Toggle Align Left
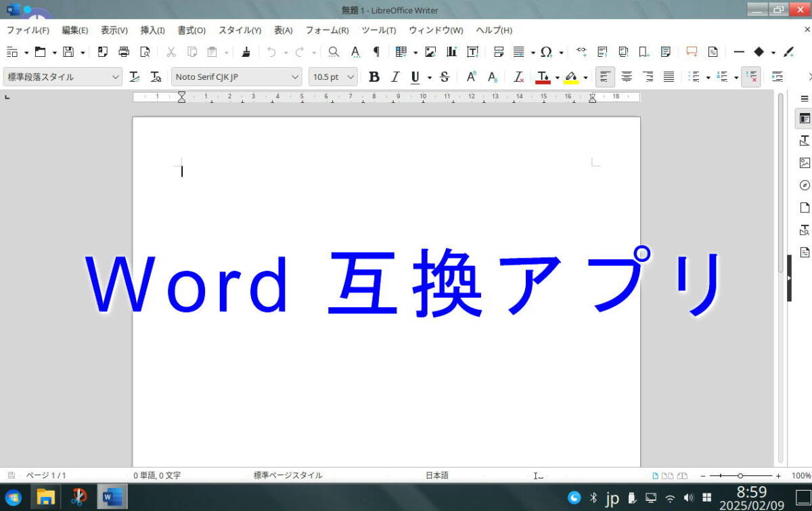Viewport: 812px width, 511px height. (x=606, y=76)
